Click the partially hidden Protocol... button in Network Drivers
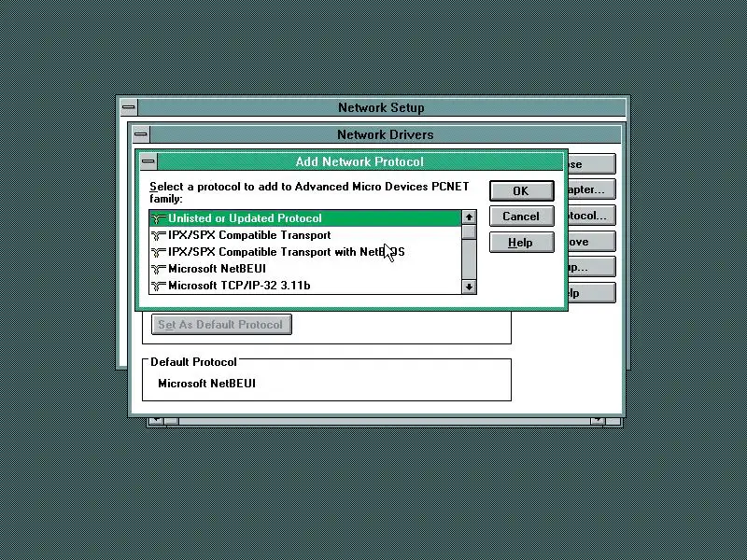Screen dimensions: 747x560 [x=592, y=216]
